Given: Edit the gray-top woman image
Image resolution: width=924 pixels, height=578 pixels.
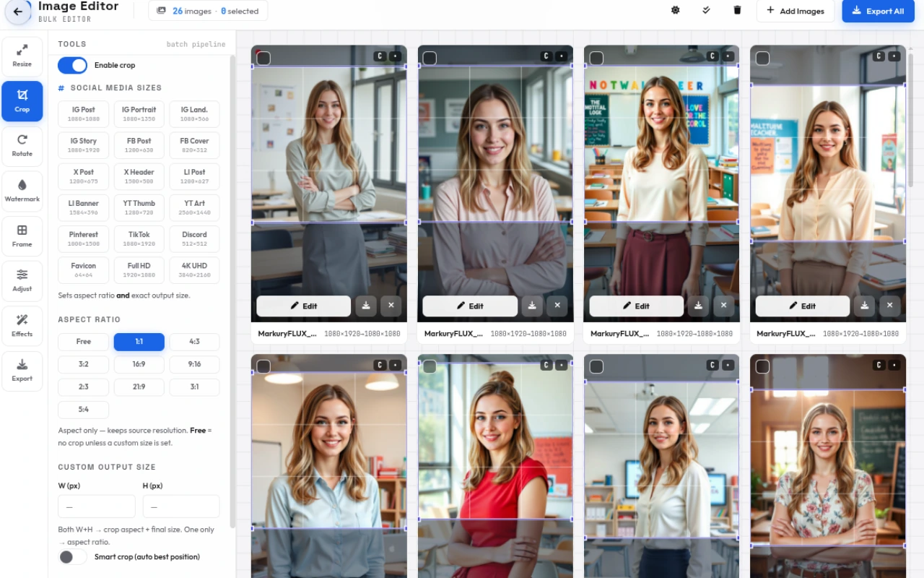Looking at the screenshot, I should coord(304,306).
